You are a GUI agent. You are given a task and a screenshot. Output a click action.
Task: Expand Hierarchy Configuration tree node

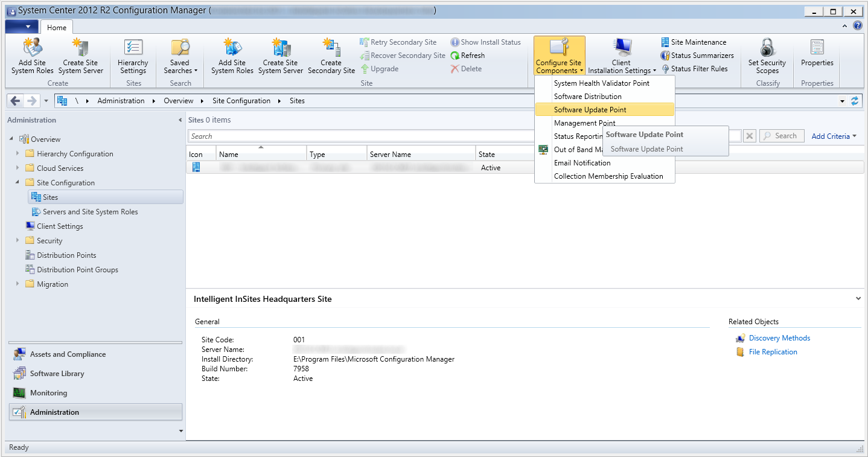(x=18, y=154)
